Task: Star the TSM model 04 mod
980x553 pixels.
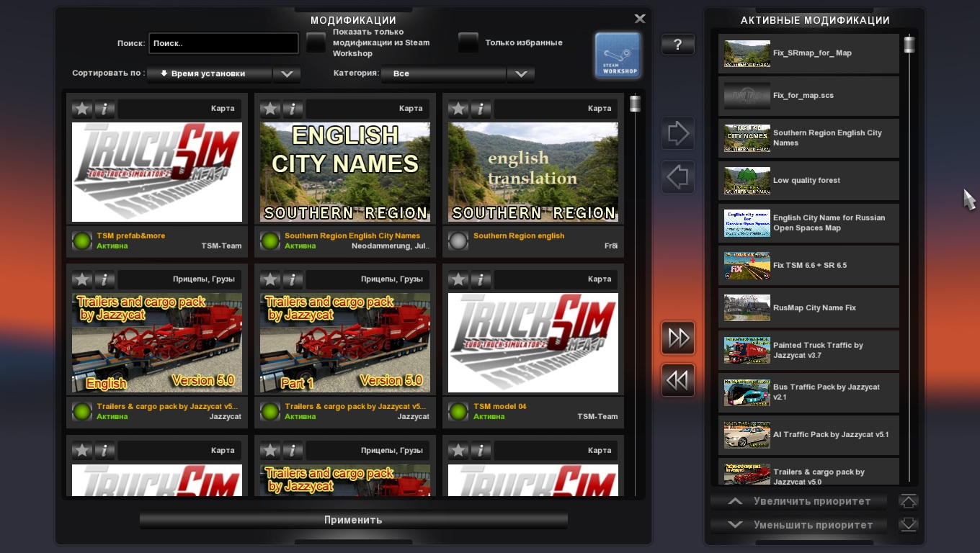Action: (458, 279)
